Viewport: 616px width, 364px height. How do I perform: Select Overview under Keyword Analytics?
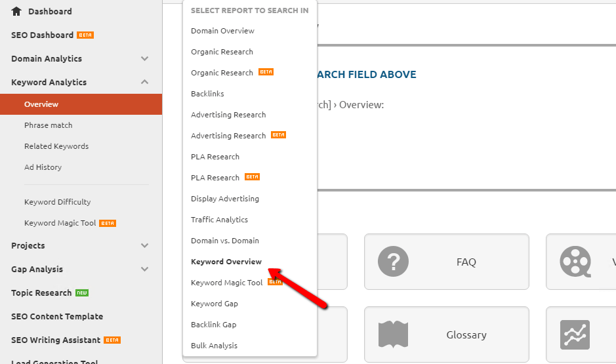(x=81, y=104)
